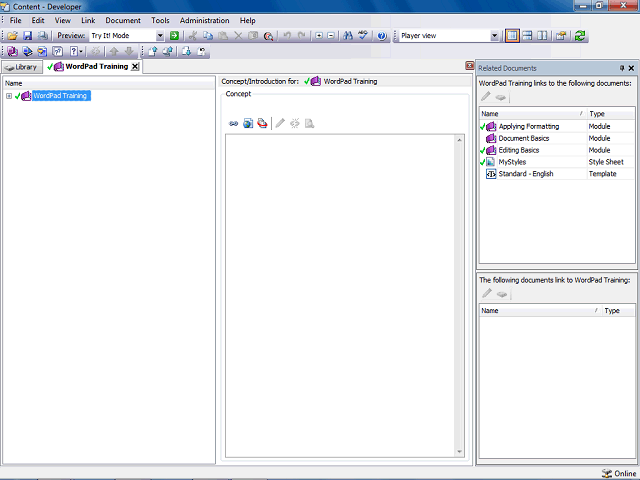Select the Standard - English template row

[557, 174]
